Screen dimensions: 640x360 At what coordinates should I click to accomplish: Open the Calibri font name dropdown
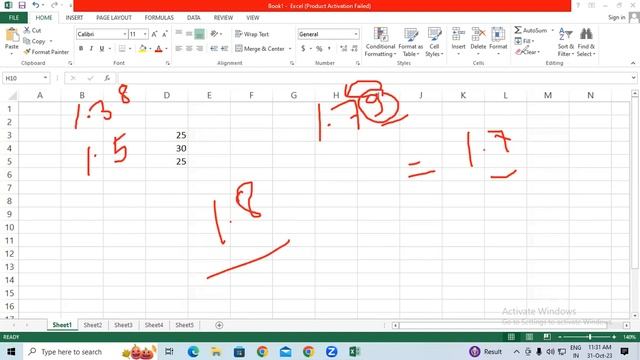coord(124,34)
